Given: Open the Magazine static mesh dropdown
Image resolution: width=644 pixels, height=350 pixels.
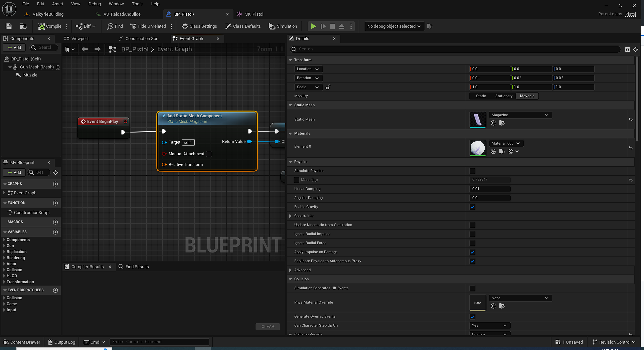Looking at the screenshot, I should click(x=520, y=115).
